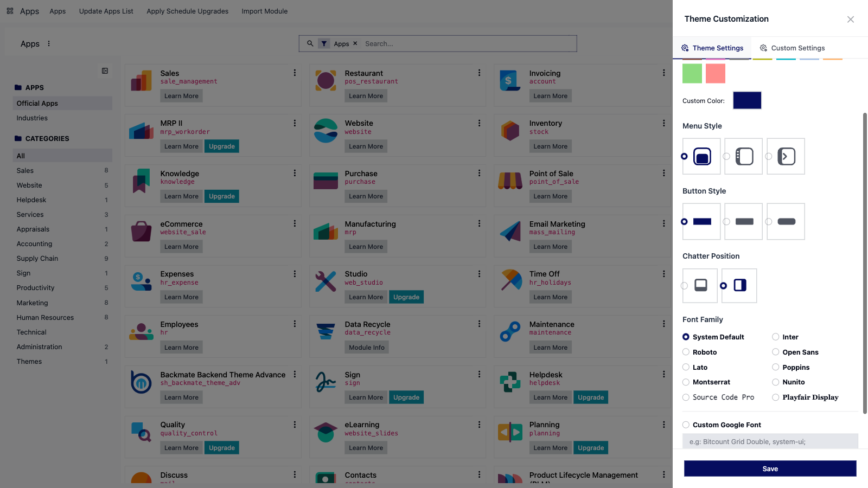Upgrade the MRP II app
This screenshot has width=868, height=488.
[x=222, y=146]
